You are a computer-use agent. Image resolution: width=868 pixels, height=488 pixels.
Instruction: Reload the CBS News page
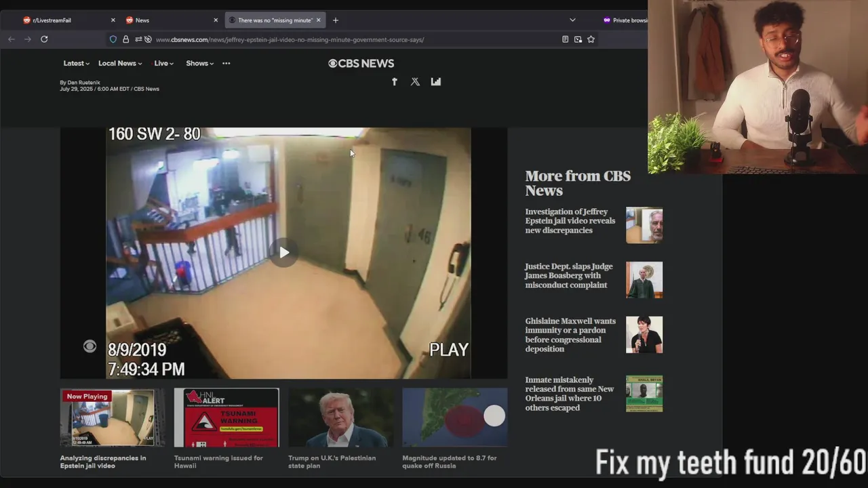[x=44, y=39]
